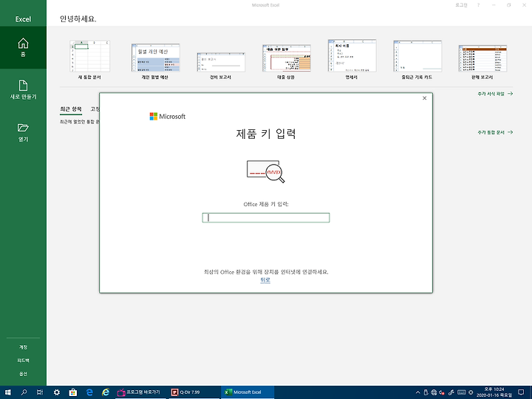The image size is (532, 399).
Task: Choose the 출퇴근 기록 카드 template
Action: coord(417,60)
